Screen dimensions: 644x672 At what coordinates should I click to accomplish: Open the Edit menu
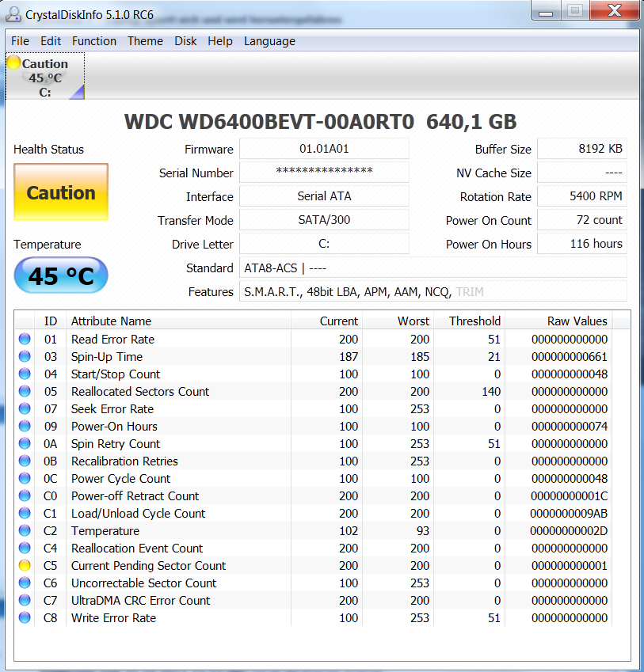[51, 41]
